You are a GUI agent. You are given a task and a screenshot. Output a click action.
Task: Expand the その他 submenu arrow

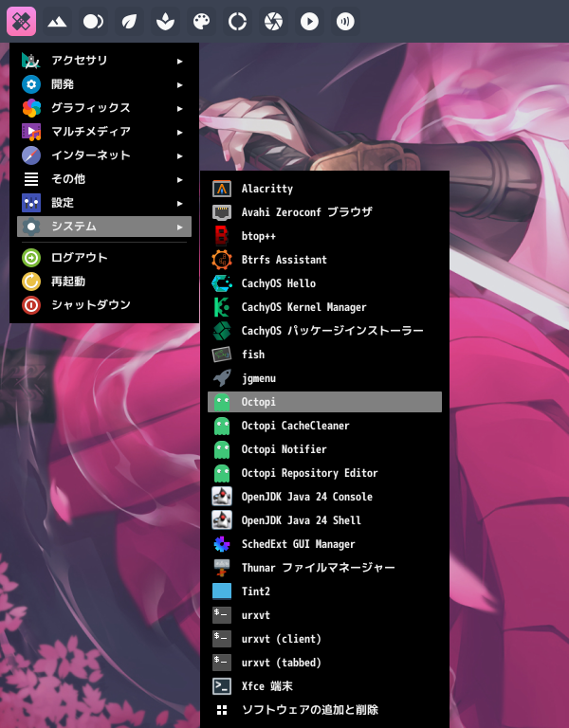click(x=180, y=179)
